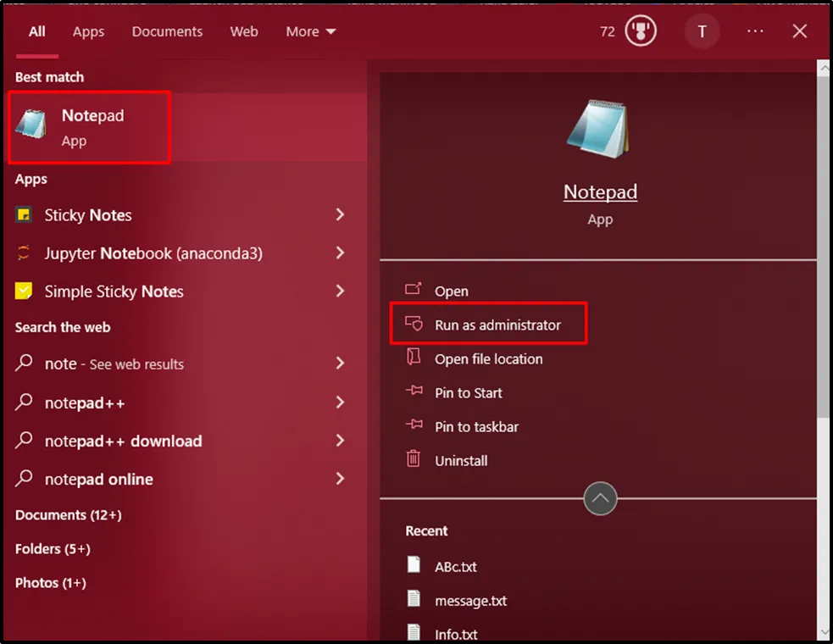The width and height of the screenshot is (833, 644).
Task: Click the Notepad title link in preview
Action: coord(600,192)
